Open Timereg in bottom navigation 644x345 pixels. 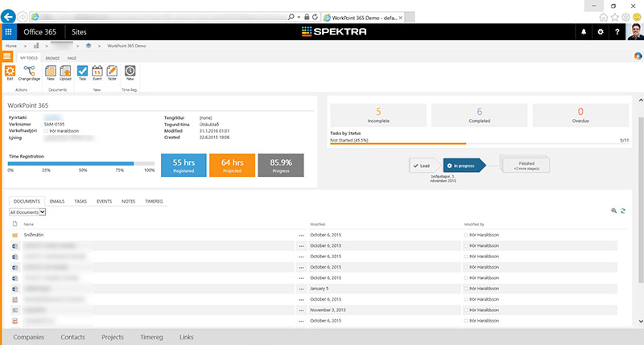(151, 337)
